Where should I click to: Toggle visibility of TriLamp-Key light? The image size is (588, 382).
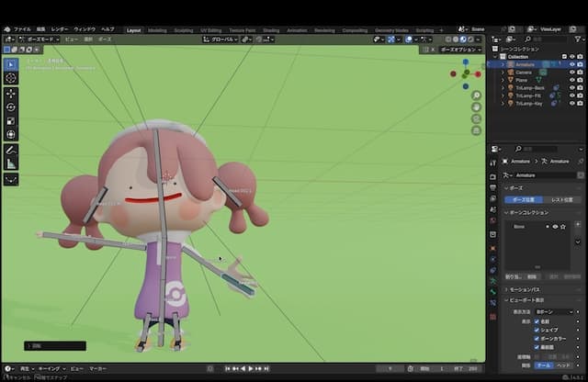pos(571,104)
